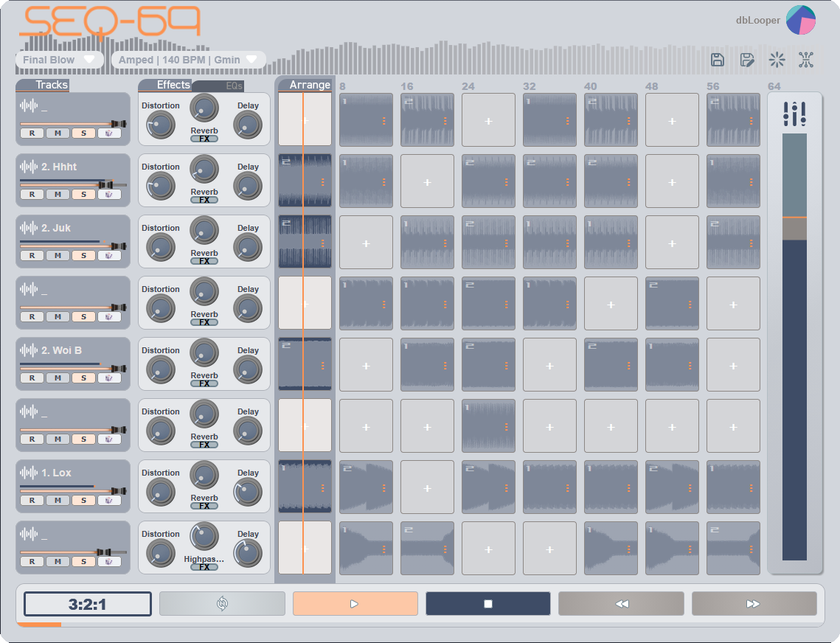Viewport: 840px width, 643px height.
Task: Click the loop sync button in transport
Action: point(222,604)
